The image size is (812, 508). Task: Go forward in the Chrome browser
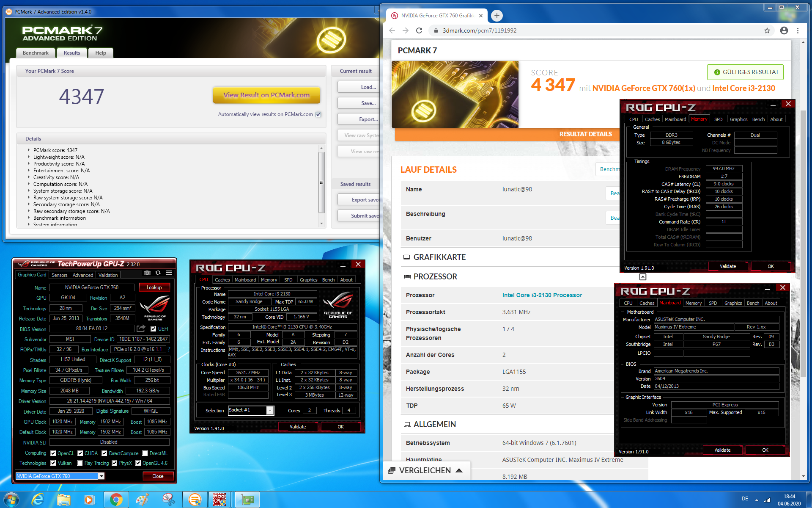click(x=405, y=30)
